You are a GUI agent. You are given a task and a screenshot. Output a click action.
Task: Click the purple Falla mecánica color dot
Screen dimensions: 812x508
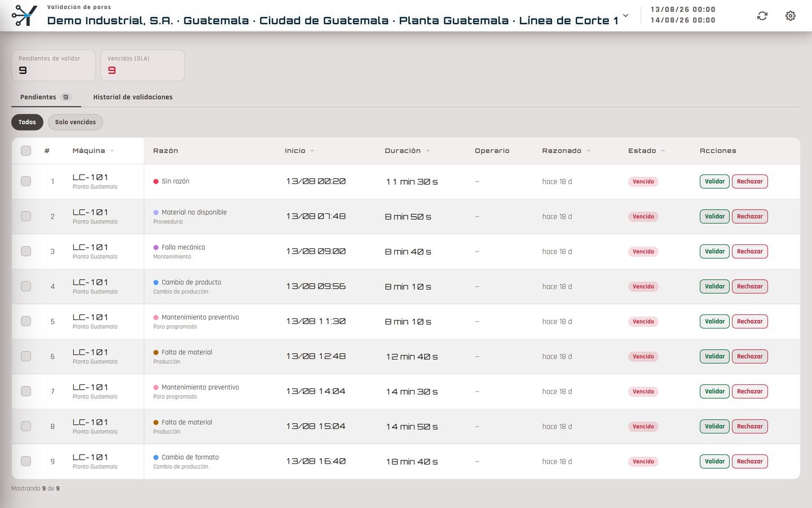pyautogui.click(x=156, y=247)
